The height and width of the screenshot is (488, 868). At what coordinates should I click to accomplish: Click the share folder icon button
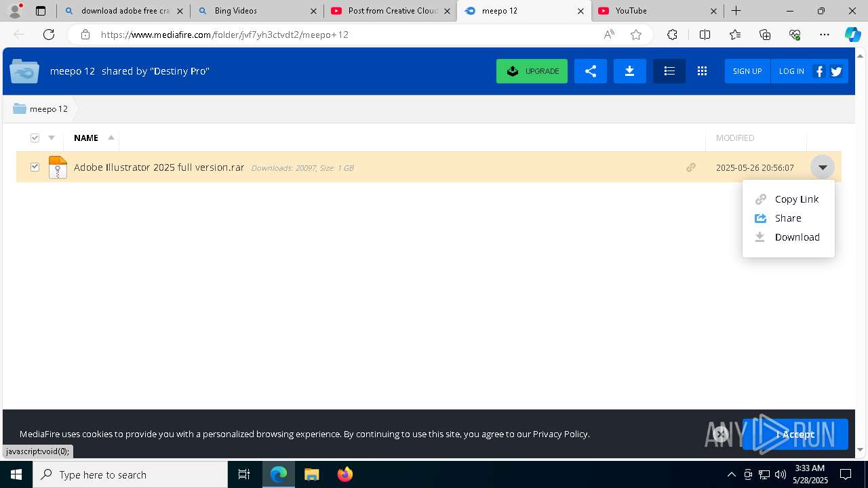pyautogui.click(x=591, y=71)
